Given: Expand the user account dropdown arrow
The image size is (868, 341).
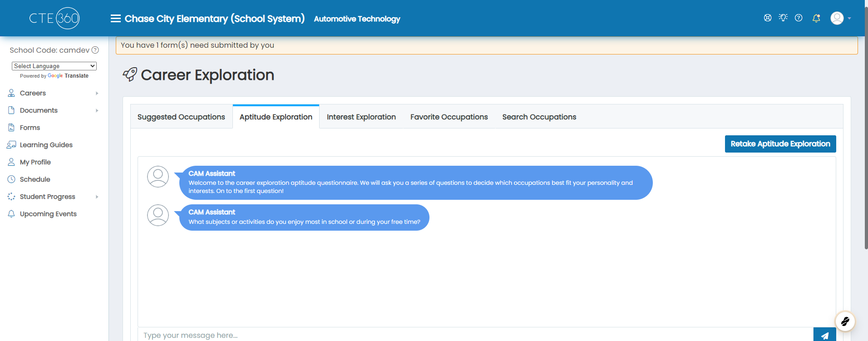Looking at the screenshot, I should click(849, 19).
